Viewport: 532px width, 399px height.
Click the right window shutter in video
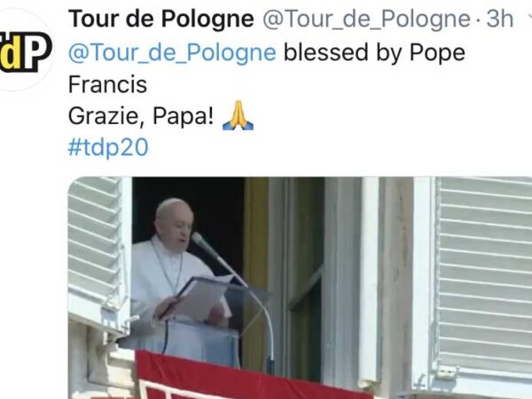(483, 277)
